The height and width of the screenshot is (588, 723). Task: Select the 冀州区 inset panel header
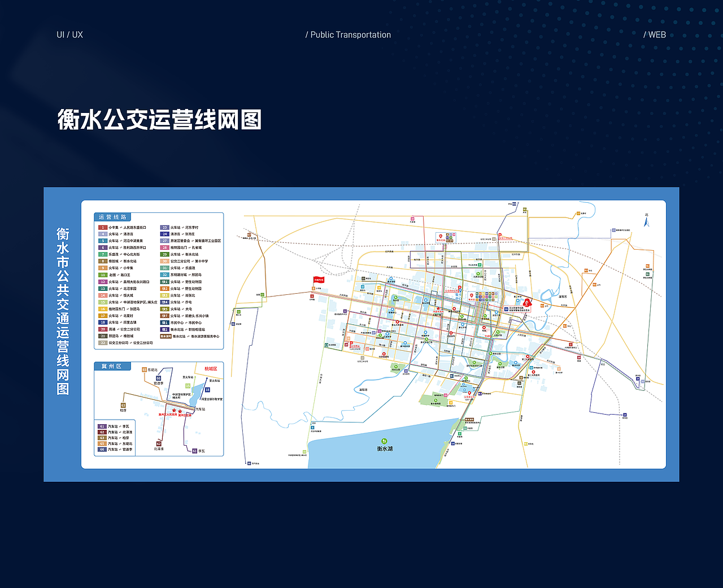pos(112,367)
